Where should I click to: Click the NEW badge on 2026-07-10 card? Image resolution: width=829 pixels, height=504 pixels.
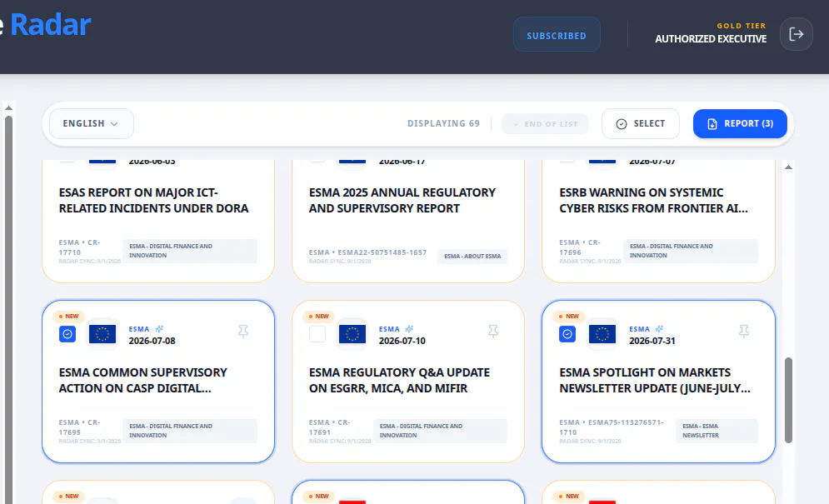click(x=319, y=317)
